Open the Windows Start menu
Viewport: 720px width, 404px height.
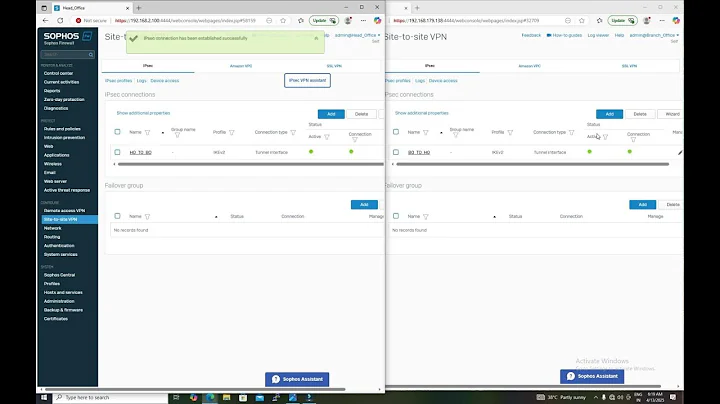point(44,398)
